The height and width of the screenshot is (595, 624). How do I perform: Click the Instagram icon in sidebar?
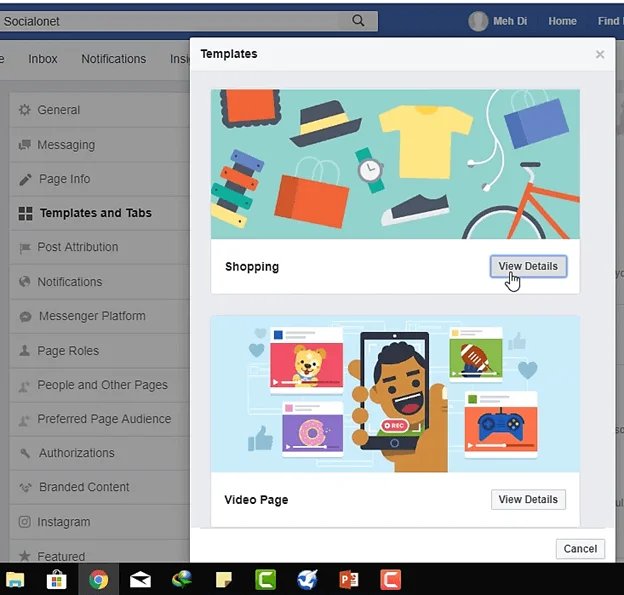point(25,522)
